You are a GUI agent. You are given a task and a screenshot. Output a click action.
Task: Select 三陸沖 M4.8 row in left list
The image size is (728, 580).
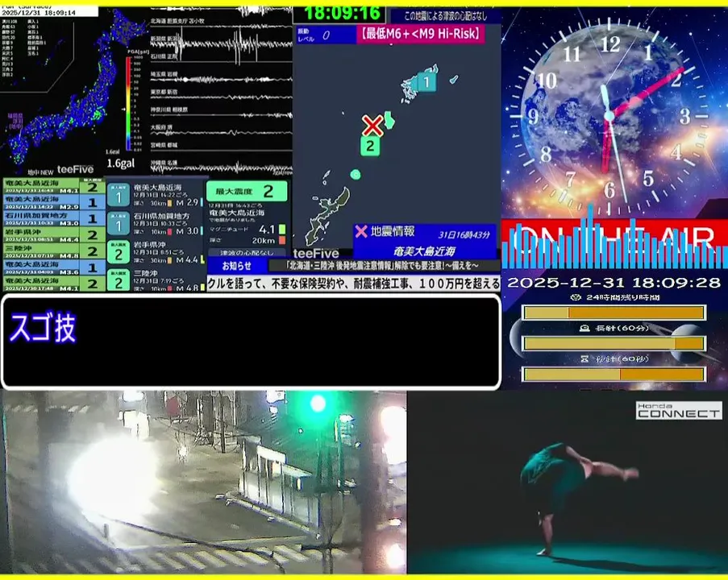click(x=54, y=251)
